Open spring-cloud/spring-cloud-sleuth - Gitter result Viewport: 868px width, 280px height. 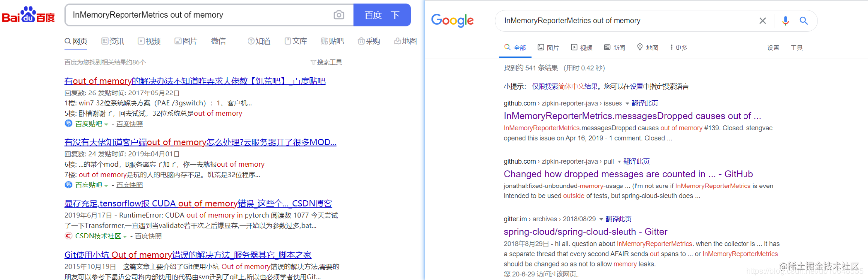[586, 231]
